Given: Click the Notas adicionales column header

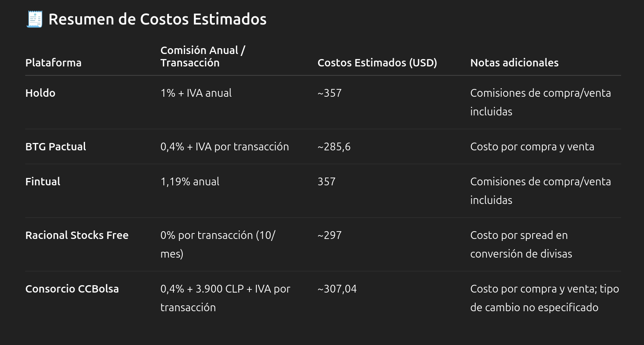Looking at the screenshot, I should pos(514,63).
